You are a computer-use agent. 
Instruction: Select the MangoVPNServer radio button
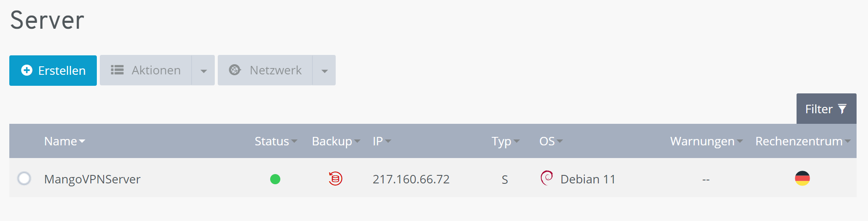(x=24, y=179)
